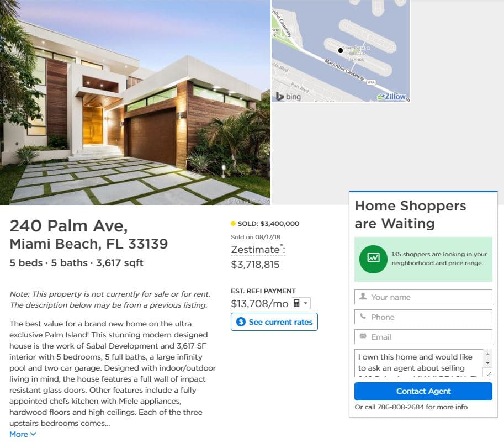Click the envelope icon in the Email field
The width and height of the screenshot is (504, 443).
363,336
